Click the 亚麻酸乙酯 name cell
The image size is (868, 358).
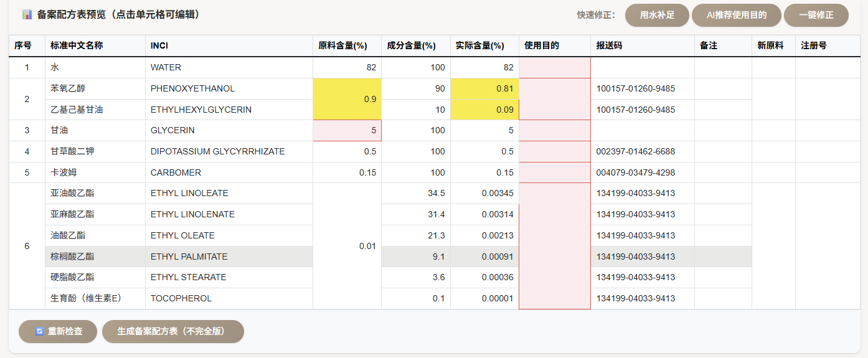click(95, 215)
